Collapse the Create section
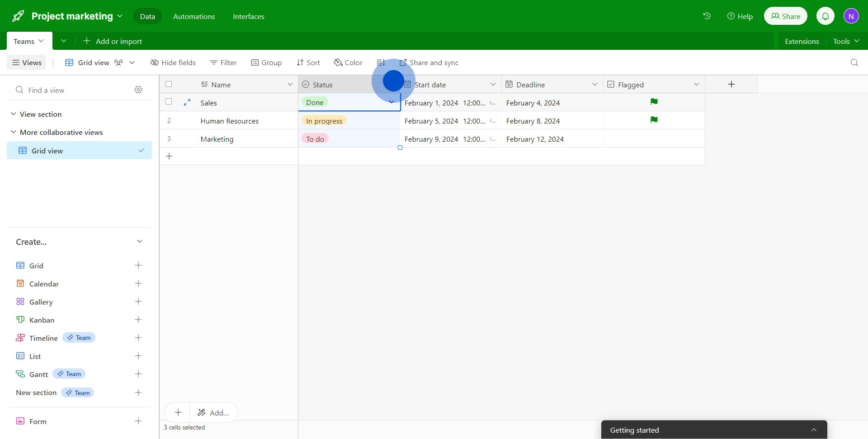 (139, 242)
